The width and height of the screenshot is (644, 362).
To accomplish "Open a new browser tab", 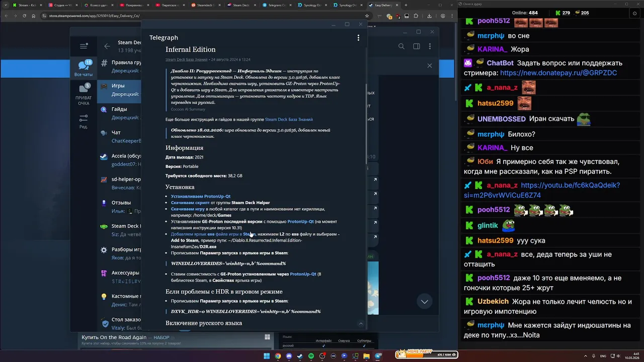I will coord(405,5).
